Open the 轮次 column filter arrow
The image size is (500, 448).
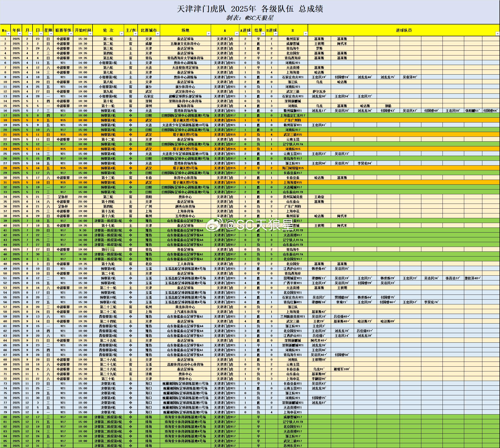(x=122, y=34)
